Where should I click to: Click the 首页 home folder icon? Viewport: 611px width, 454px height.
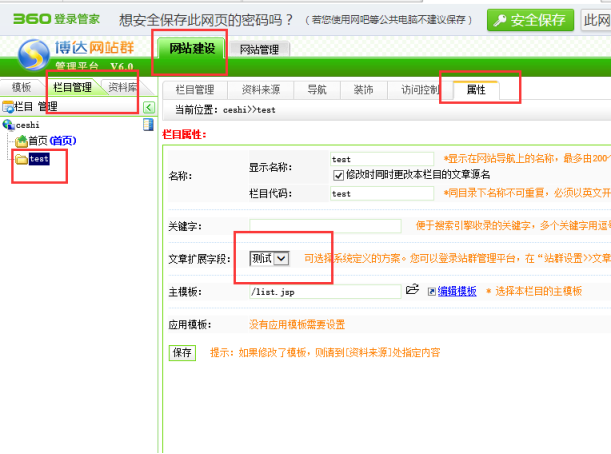coord(21,141)
